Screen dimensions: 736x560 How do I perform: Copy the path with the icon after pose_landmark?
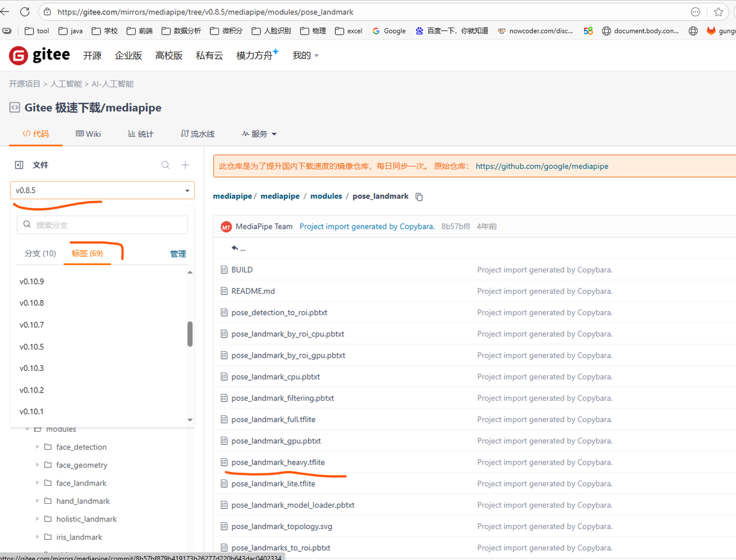pyautogui.click(x=419, y=197)
